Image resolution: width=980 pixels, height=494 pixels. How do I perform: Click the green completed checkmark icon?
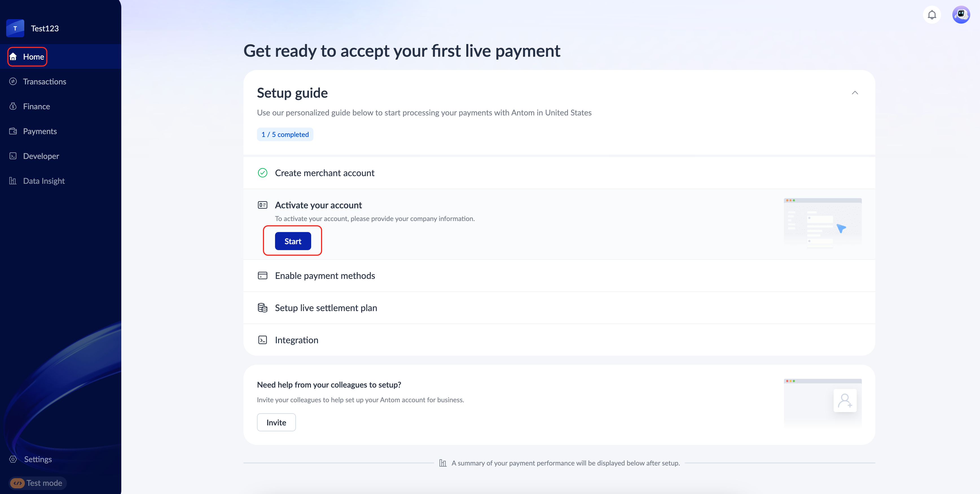[263, 173]
